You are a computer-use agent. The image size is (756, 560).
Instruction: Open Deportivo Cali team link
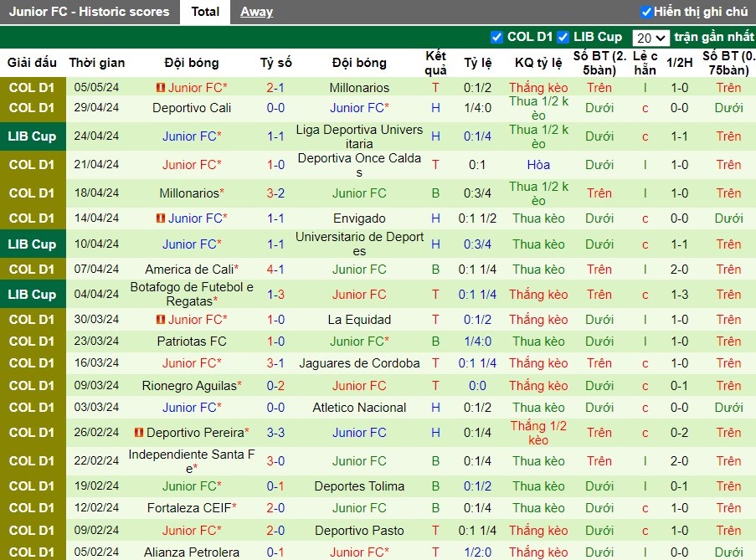pos(192,108)
